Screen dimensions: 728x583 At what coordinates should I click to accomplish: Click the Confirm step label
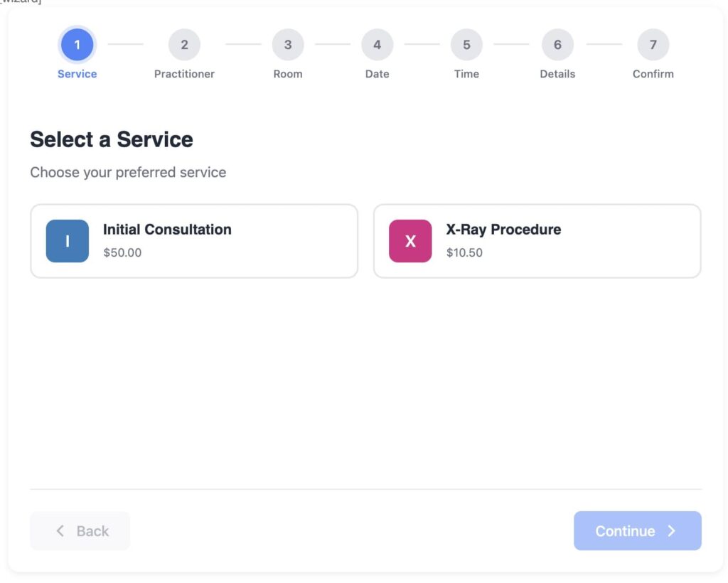coord(653,74)
